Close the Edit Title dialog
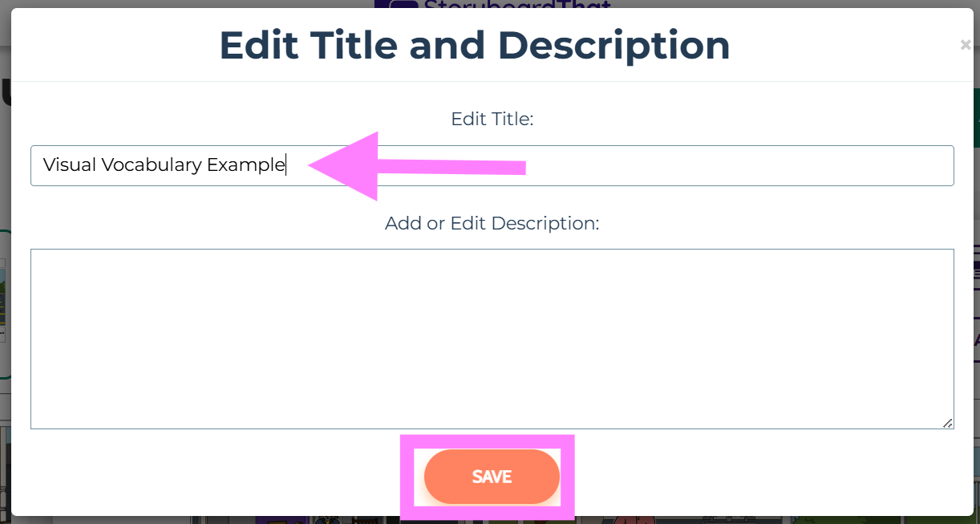This screenshot has height=524, width=980. (x=965, y=45)
